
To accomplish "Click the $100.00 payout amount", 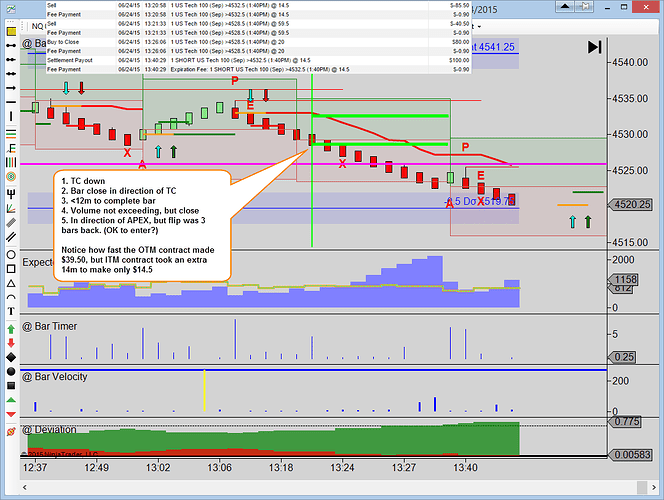I will [459, 60].
